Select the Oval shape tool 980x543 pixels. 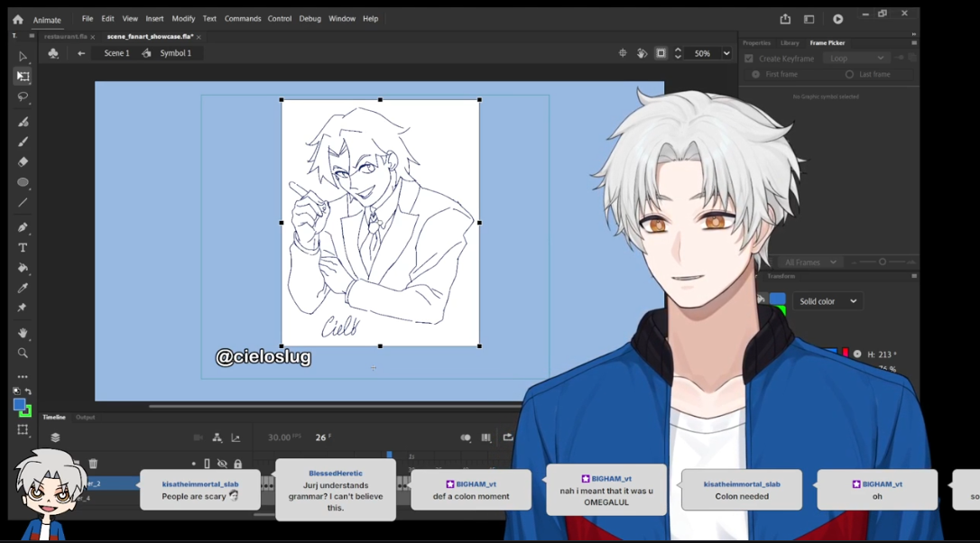[x=23, y=182]
